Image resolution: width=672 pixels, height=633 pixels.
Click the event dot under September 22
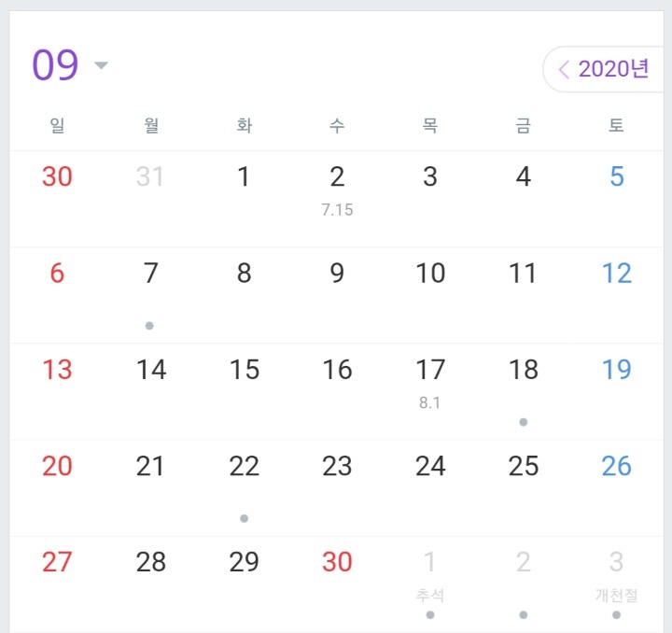244,518
